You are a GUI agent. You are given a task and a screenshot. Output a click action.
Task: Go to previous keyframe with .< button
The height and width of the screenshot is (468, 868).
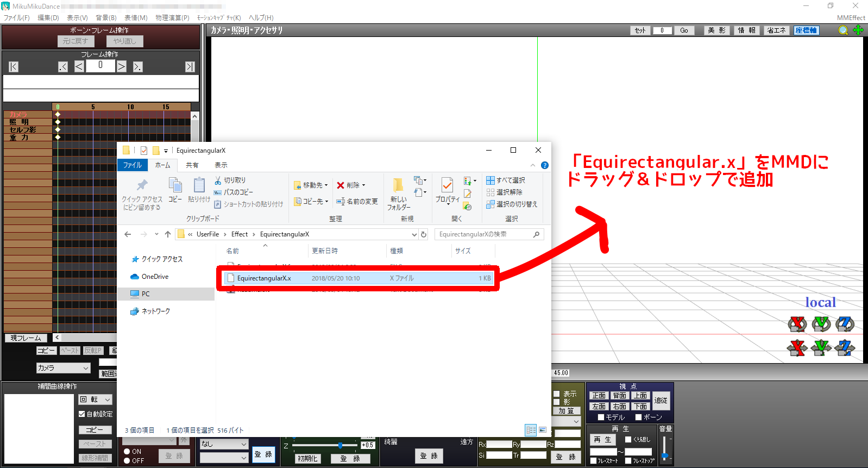63,67
